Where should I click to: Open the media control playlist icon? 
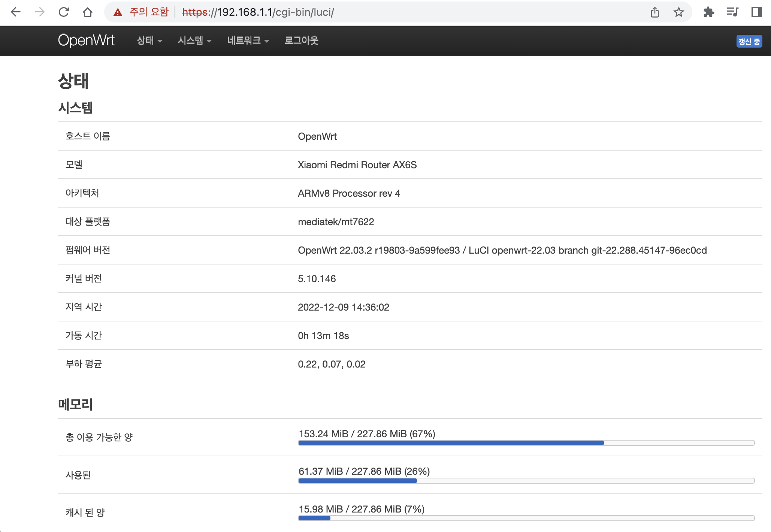[x=732, y=12]
